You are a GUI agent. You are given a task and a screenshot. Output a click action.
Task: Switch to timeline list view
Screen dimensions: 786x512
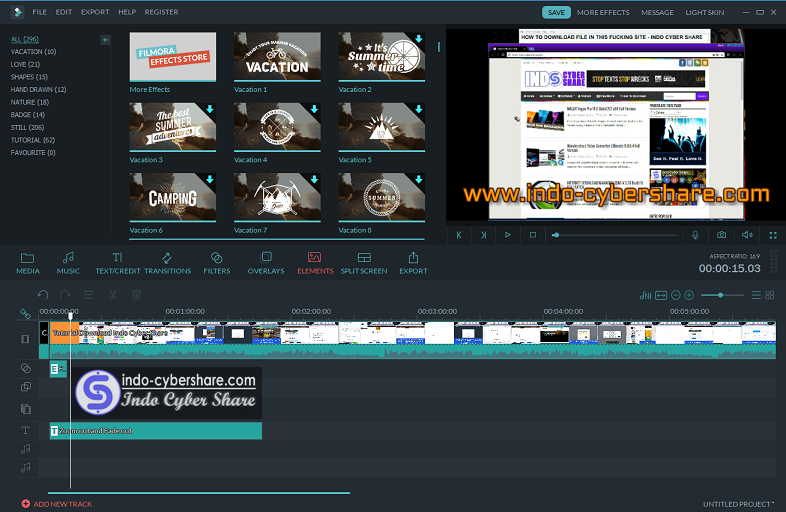[756, 295]
